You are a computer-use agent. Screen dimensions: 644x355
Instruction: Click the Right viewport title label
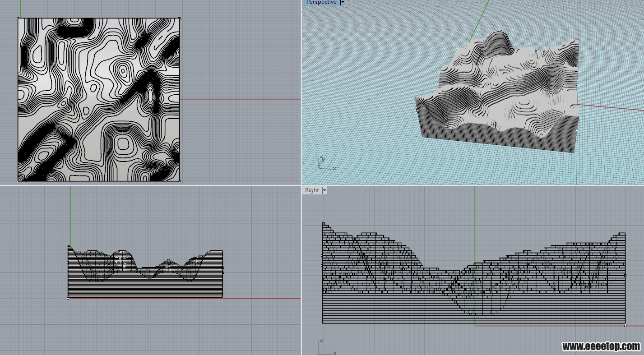(312, 190)
